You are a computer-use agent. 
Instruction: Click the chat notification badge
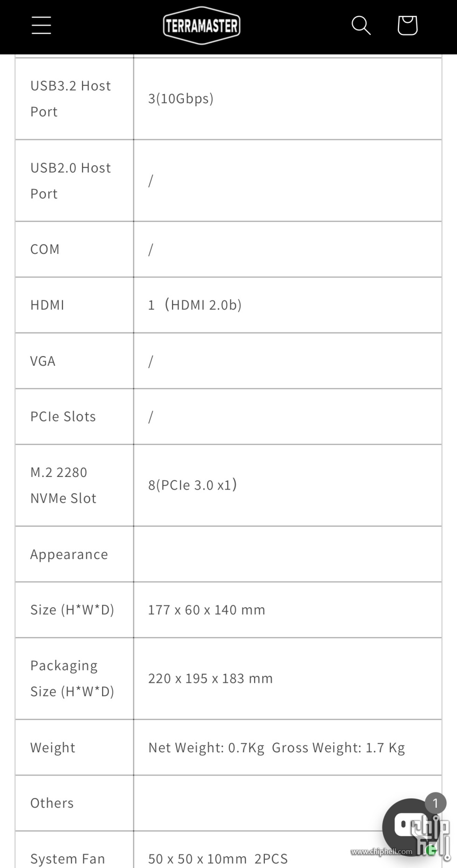436,803
